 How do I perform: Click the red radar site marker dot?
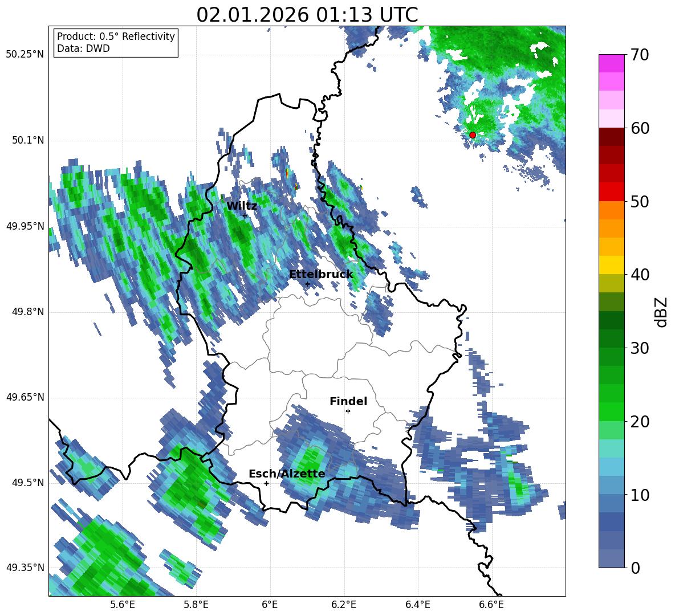click(472, 135)
